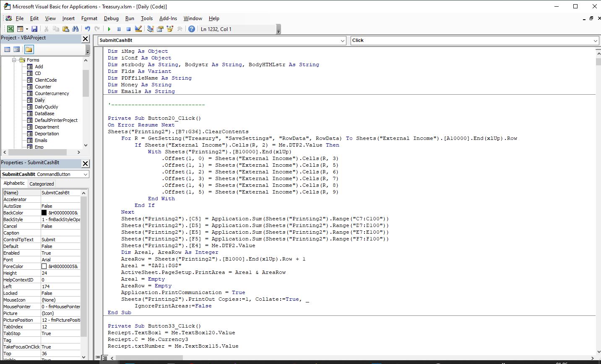Switch to the Categorized properties tab
This screenshot has height=364, width=601.
click(42, 183)
